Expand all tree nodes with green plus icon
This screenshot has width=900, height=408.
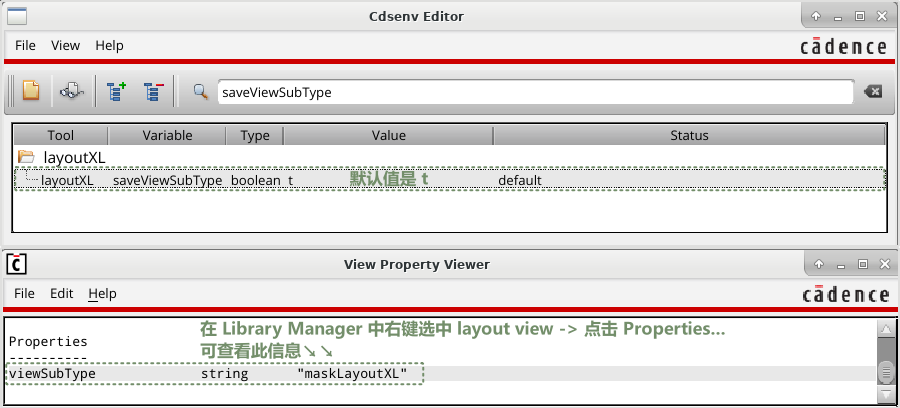click(x=117, y=91)
